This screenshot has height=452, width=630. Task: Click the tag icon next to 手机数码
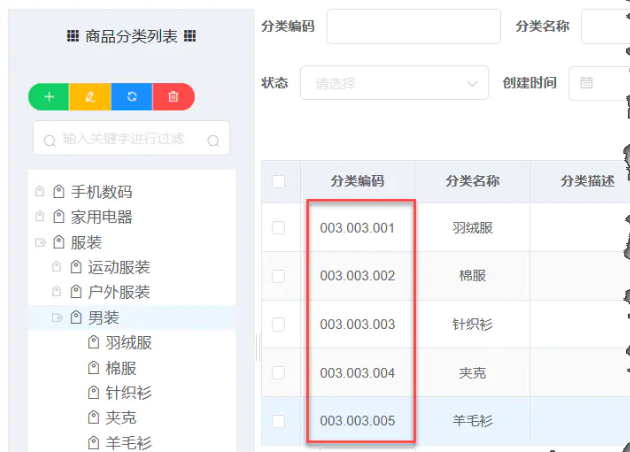[59, 192]
